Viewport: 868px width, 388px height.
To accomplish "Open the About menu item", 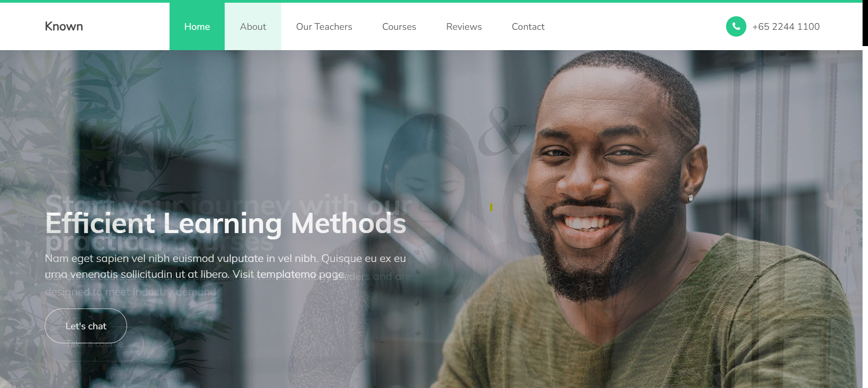I will pos(253,27).
